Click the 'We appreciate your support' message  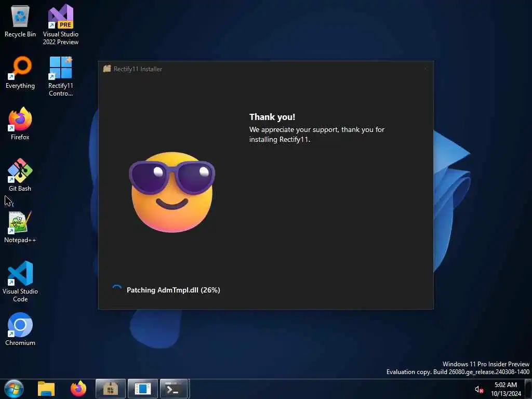tap(317, 135)
